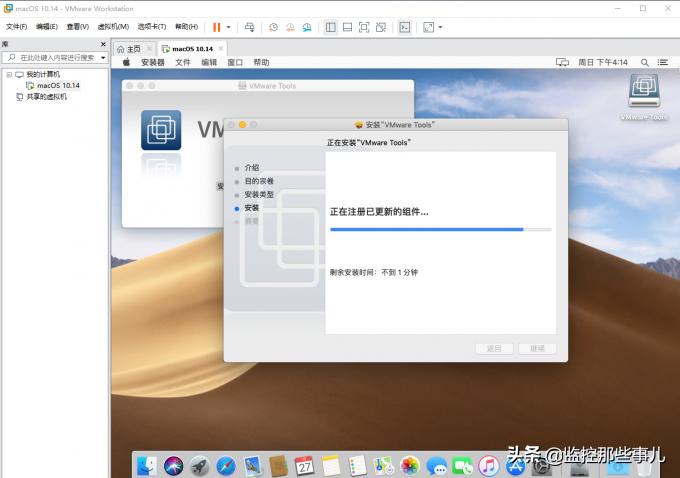This screenshot has height=478, width=680.
Task: Open the VMware Tools desktop disk icon
Action: coord(644,91)
